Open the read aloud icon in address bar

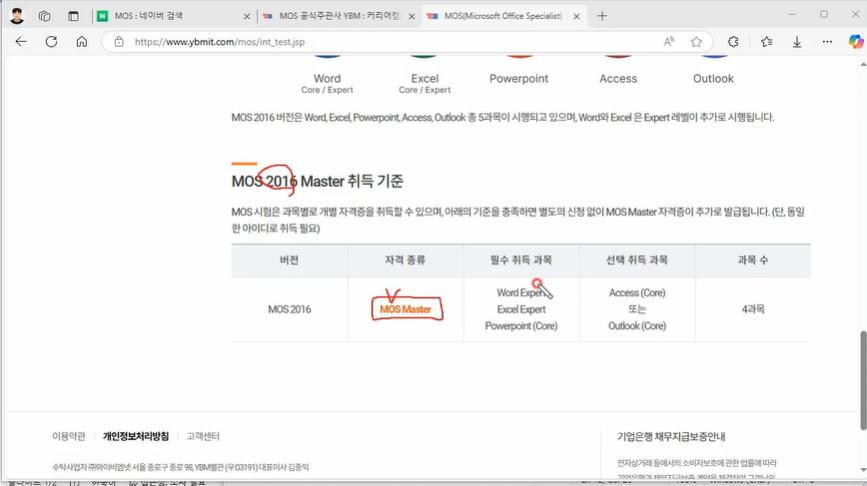tap(668, 42)
